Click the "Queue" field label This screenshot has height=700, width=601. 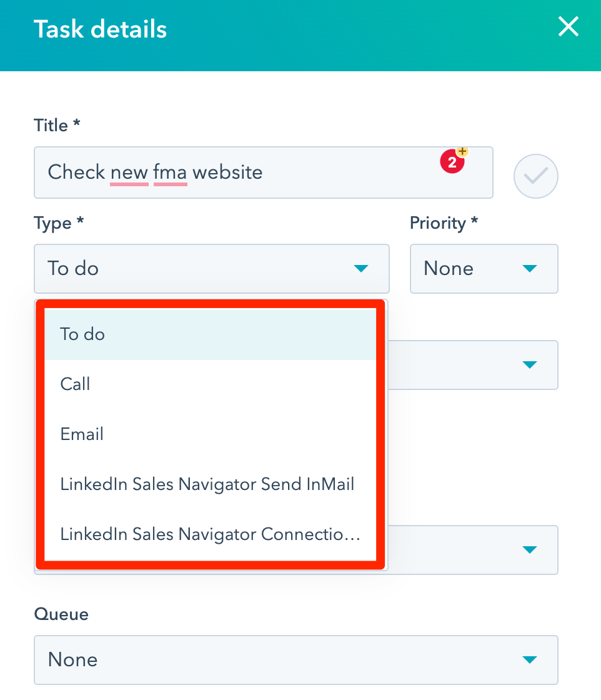click(61, 615)
